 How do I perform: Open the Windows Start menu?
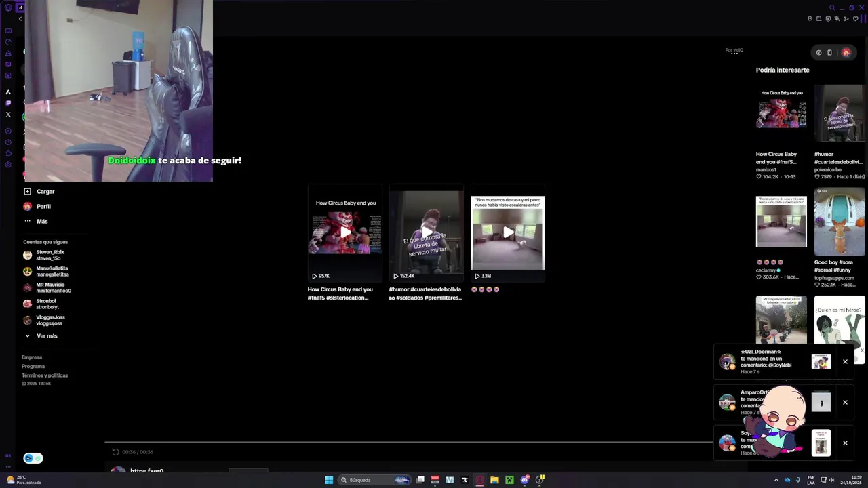[x=329, y=480]
